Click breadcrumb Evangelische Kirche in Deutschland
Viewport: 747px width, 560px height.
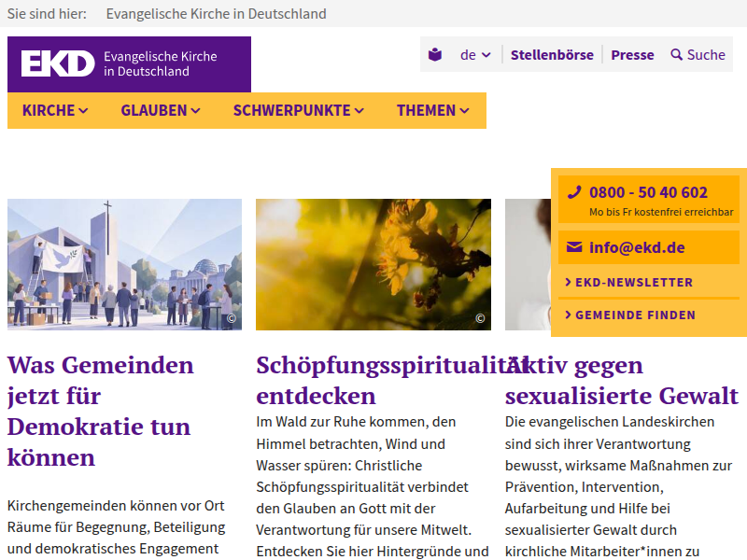click(x=217, y=14)
